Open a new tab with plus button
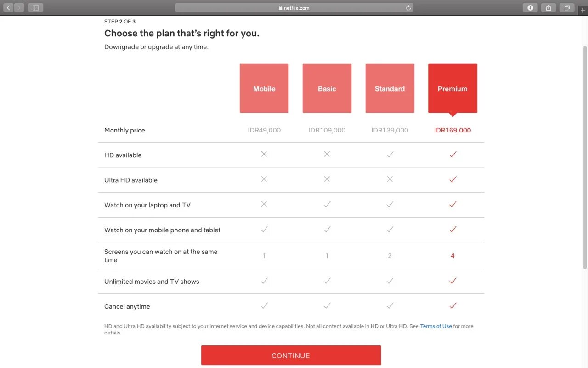 tap(583, 10)
